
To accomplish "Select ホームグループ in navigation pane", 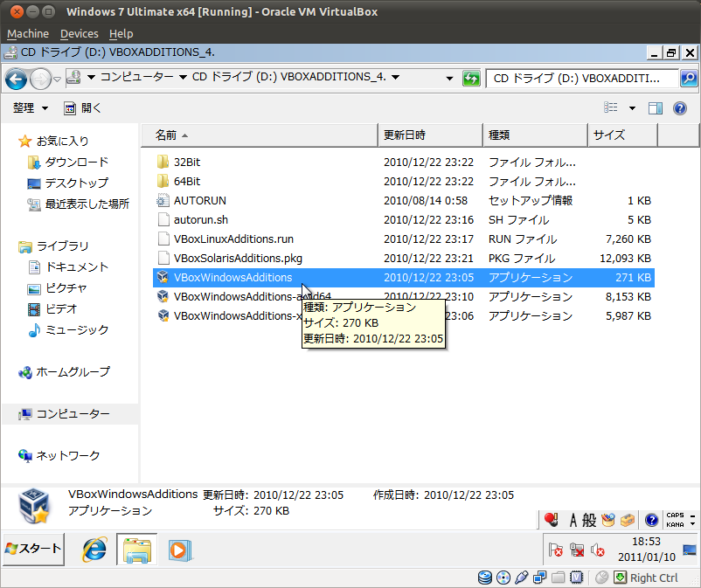I will click(x=64, y=372).
